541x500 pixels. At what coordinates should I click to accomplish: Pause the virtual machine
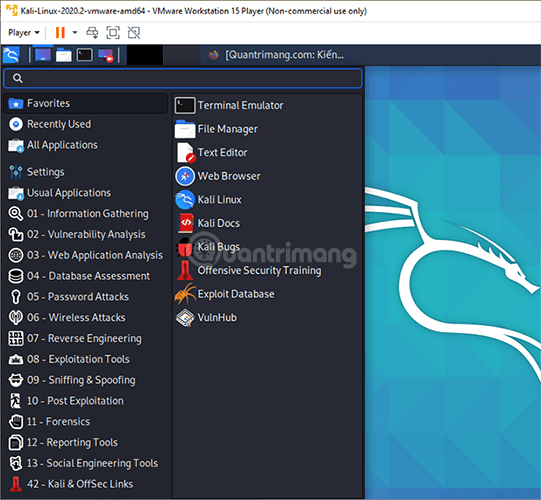(60, 33)
